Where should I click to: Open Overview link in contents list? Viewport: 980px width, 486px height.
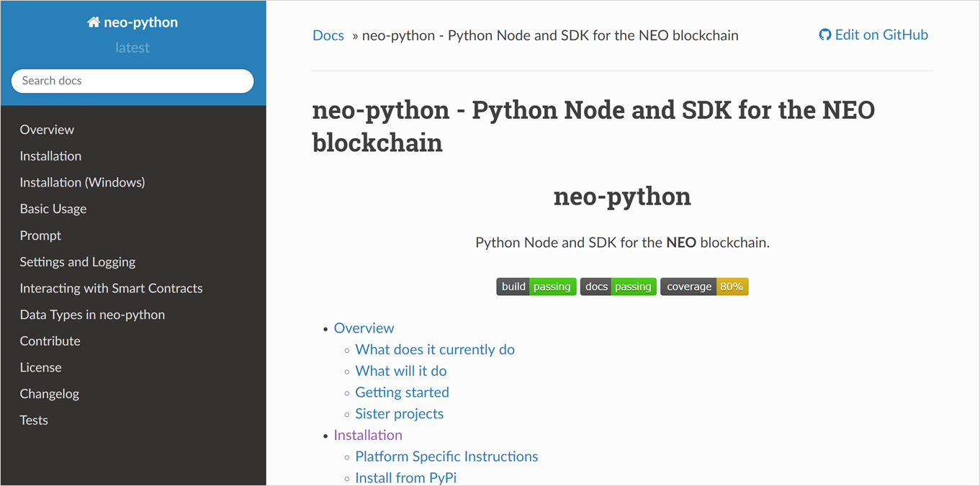364,328
